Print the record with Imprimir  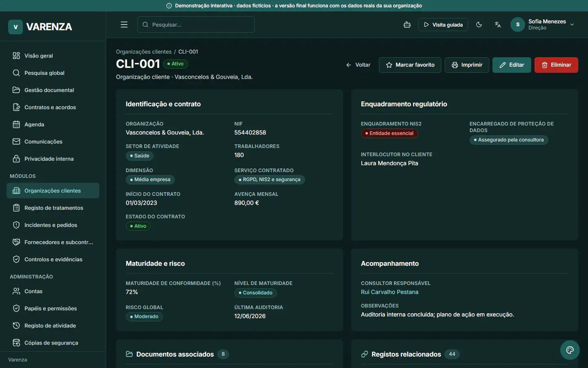[x=467, y=65]
